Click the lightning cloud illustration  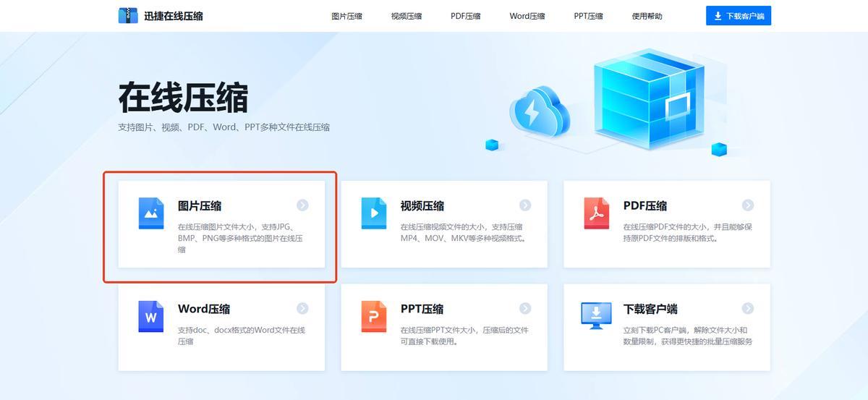536,114
